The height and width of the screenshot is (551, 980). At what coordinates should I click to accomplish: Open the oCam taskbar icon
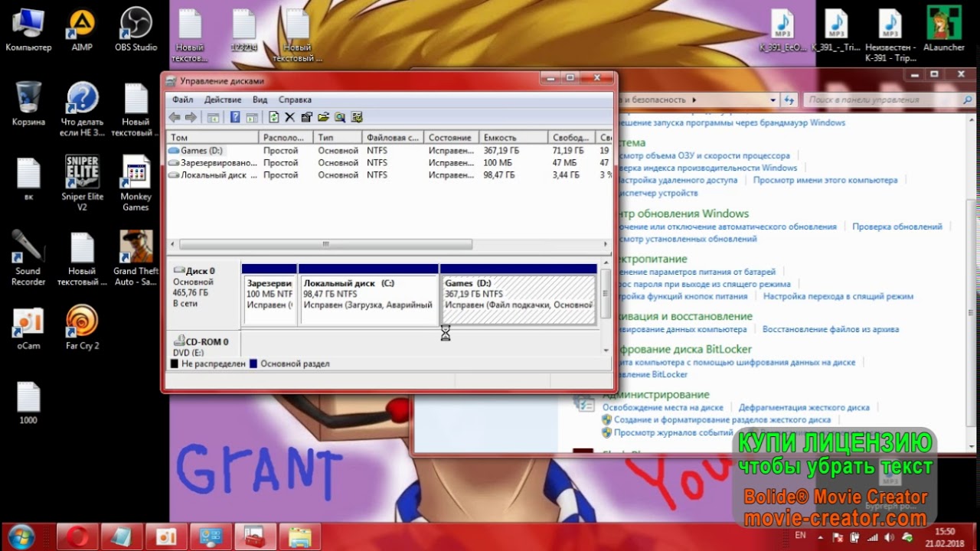[x=165, y=536]
